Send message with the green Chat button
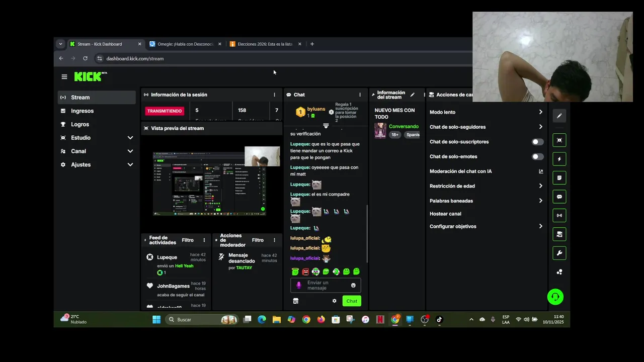Image resolution: width=644 pixels, height=362 pixels. click(352, 301)
